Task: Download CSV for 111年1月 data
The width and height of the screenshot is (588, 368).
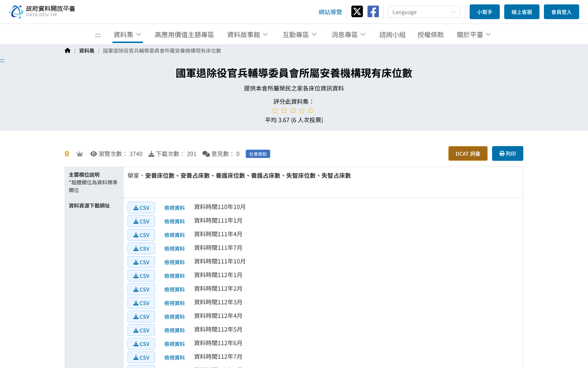Action: [x=141, y=221]
